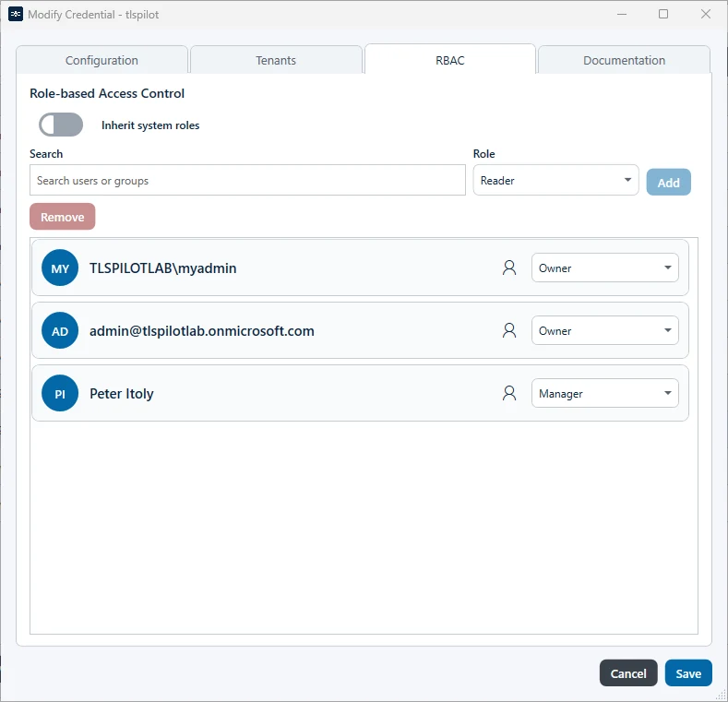Click the app icon in title bar
This screenshot has height=702, width=728.
click(x=16, y=15)
